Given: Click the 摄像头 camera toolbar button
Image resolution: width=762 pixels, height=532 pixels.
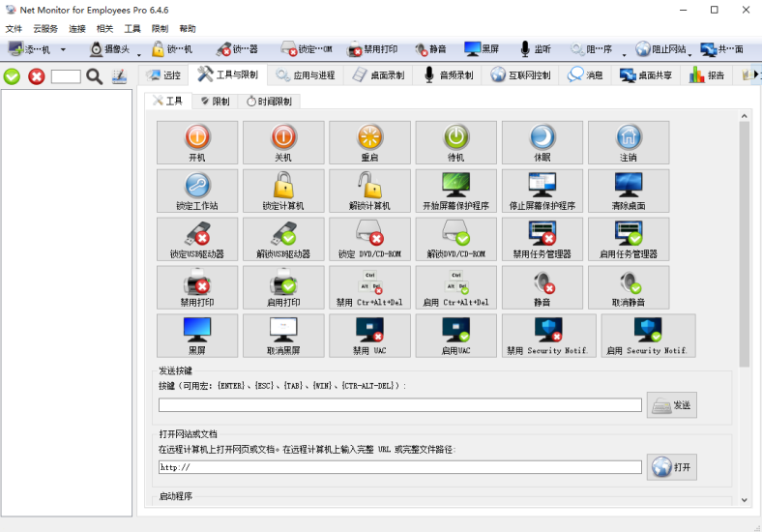Looking at the screenshot, I should (110, 49).
